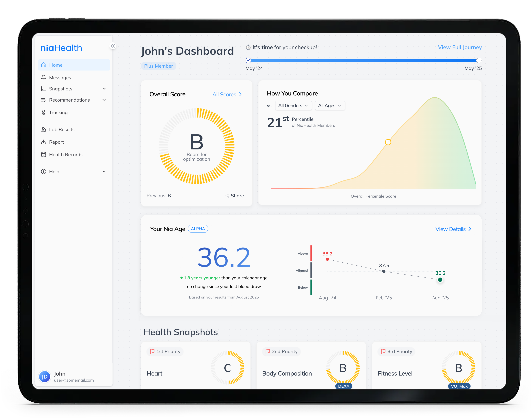Expand the Help section chevron
532x420 pixels.
click(x=104, y=171)
